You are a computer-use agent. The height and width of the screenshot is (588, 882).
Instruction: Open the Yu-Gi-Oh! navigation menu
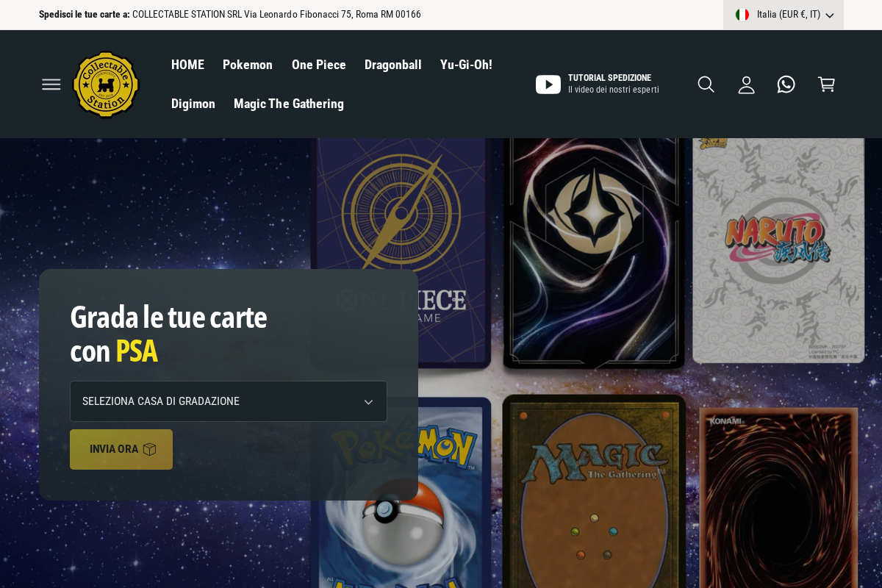[466, 65]
